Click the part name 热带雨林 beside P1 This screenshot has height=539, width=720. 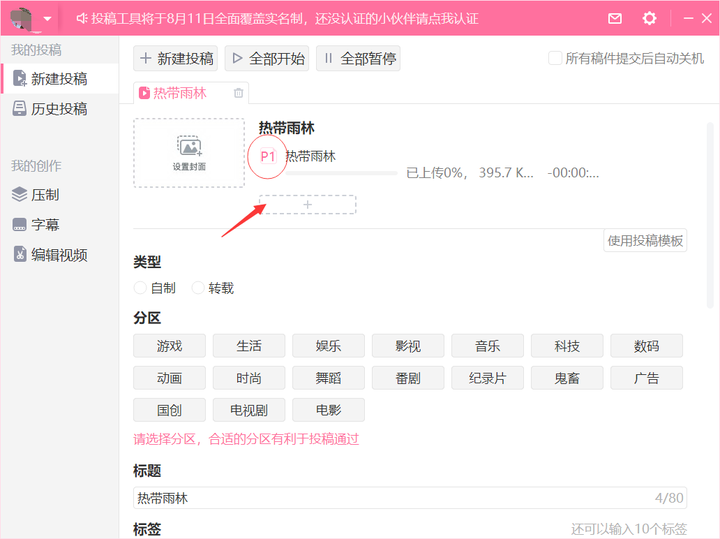(310, 157)
